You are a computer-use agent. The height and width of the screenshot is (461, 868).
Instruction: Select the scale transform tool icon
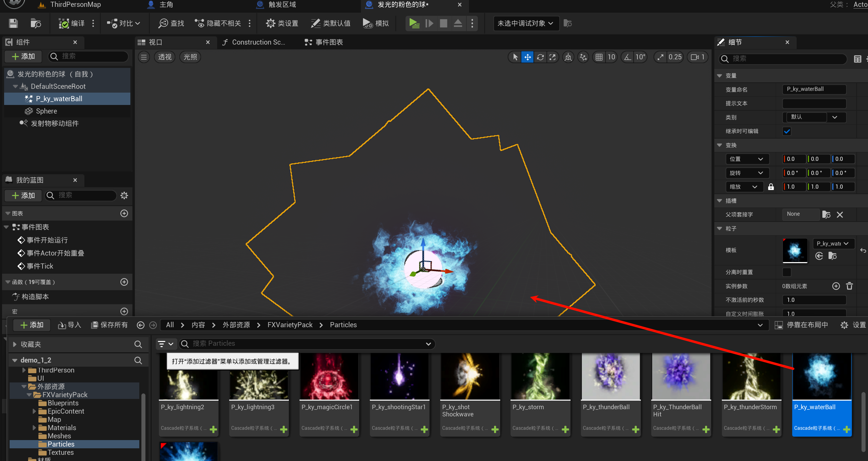pos(552,57)
